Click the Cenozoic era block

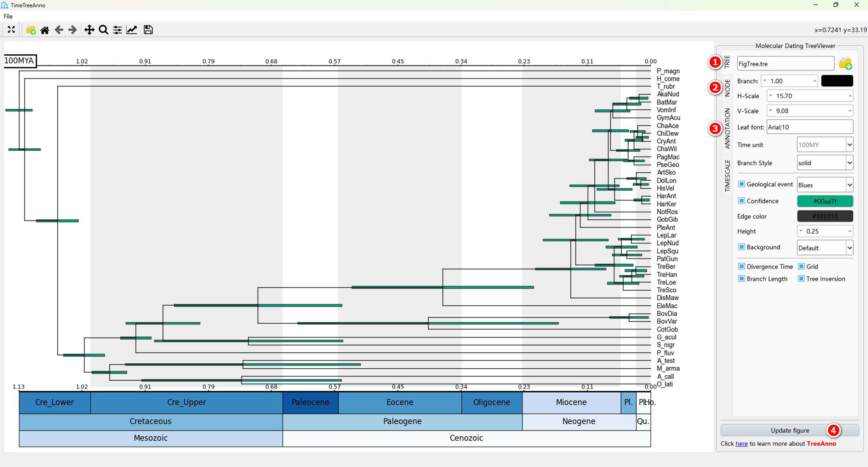pos(467,438)
